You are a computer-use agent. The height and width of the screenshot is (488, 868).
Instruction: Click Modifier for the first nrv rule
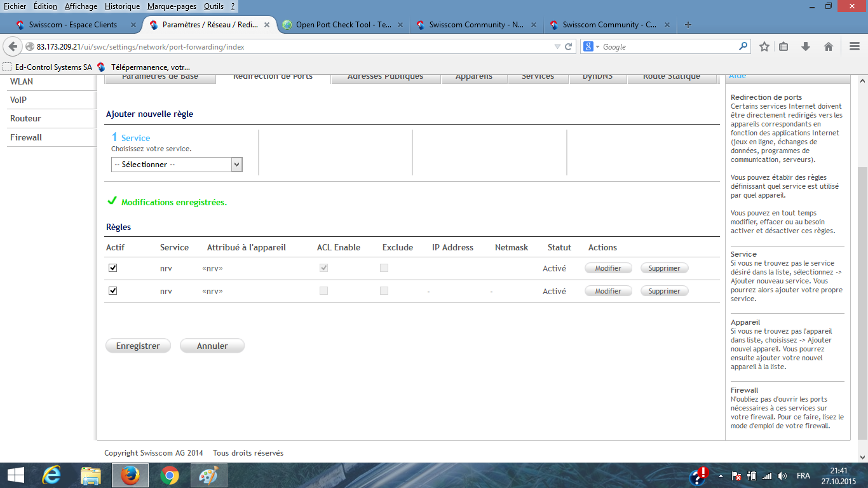click(608, 268)
